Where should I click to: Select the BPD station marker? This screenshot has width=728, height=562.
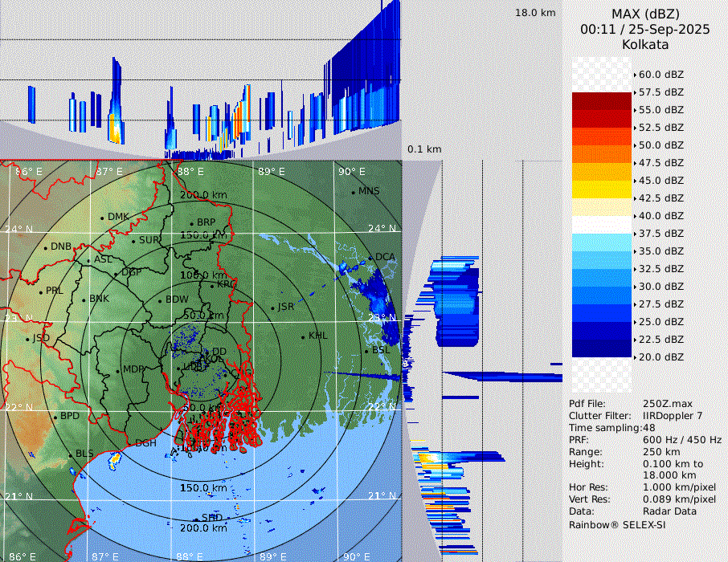pos(55,417)
